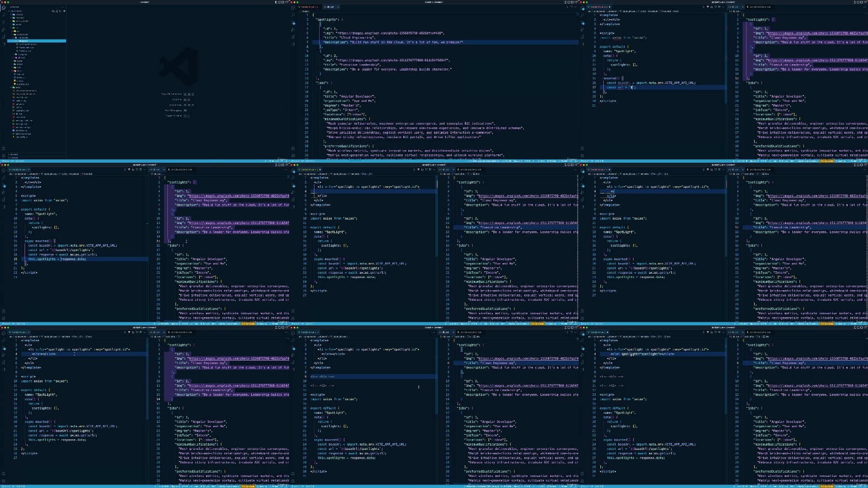Toggle bottom panel in Explorer-sidebar window title bar
This screenshot has height=488, width=868.
point(280,2)
